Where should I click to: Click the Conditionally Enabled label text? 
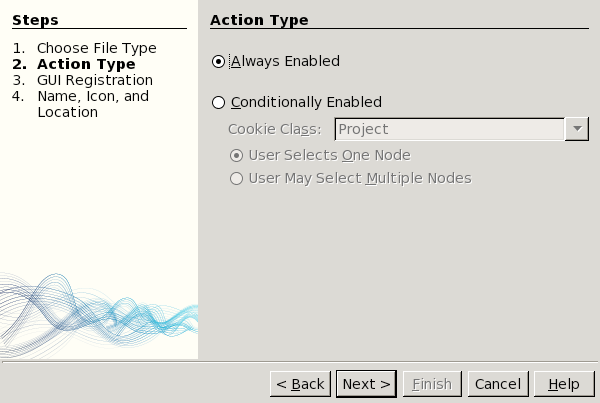(x=306, y=102)
